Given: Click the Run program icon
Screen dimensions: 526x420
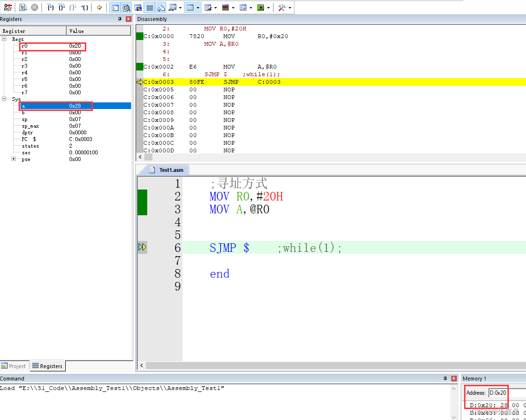Looking at the screenshot, I should 23,7.
